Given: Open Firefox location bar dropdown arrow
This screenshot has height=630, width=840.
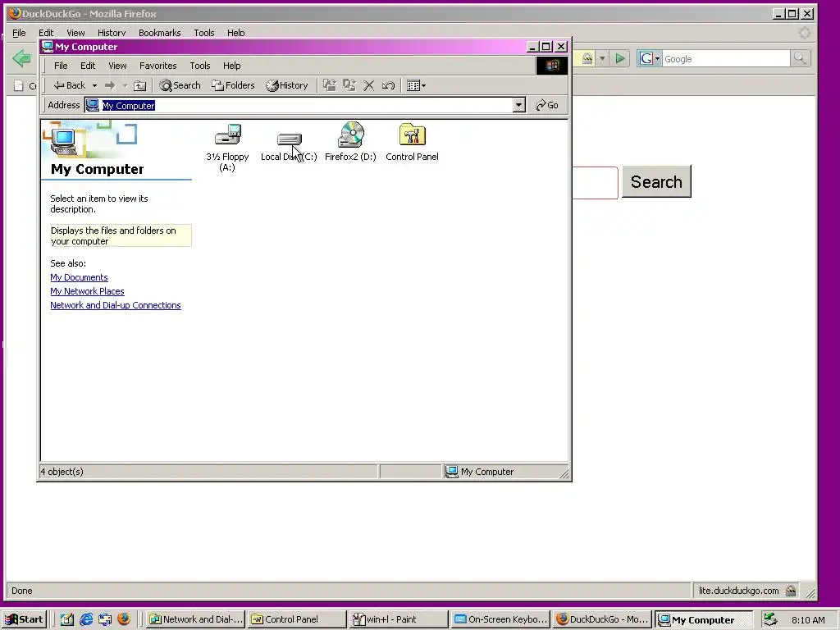Looking at the screenshot, I should pyautogui.click(x=602, y=58).
